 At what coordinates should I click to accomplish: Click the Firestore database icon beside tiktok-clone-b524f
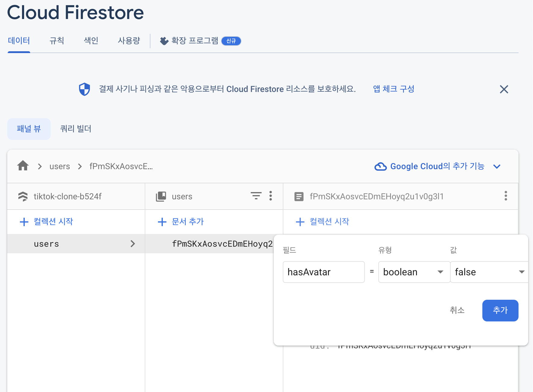[x=23, y=197]
